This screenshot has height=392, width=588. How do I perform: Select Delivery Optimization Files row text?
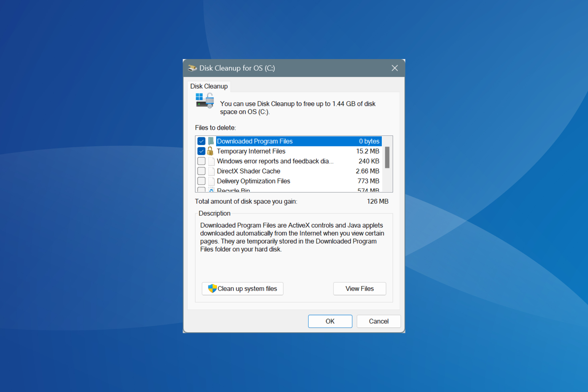253,181
